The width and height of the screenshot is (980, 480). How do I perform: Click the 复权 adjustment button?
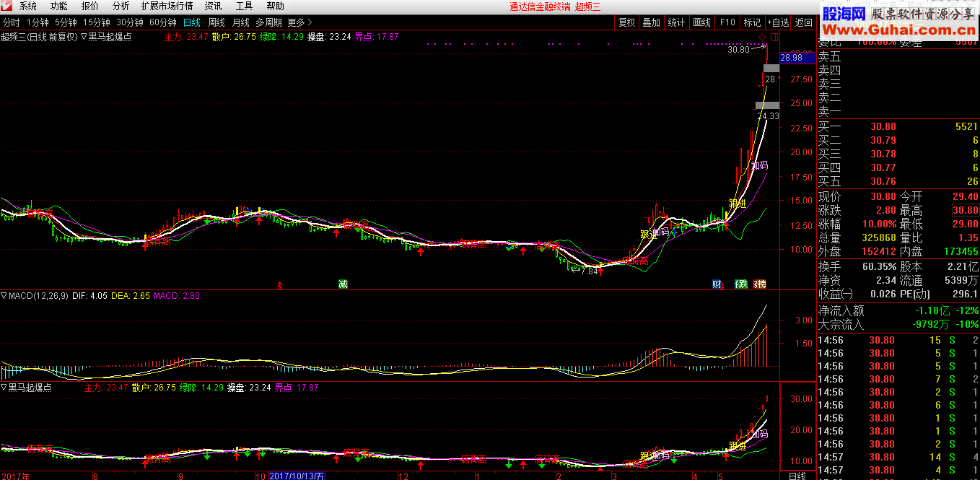tap(626, 22)
